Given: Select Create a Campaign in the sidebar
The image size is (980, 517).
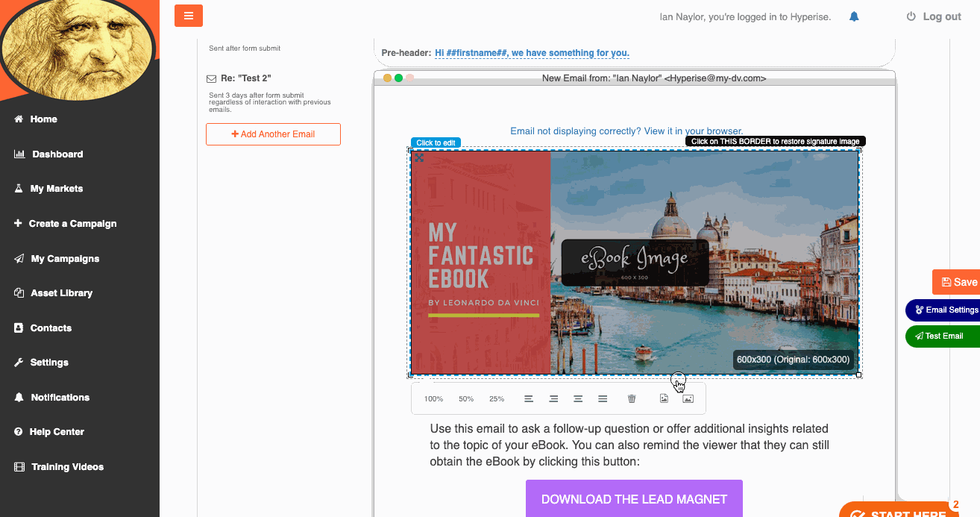Looking at the screenshot, I should [x=72, y=224].
